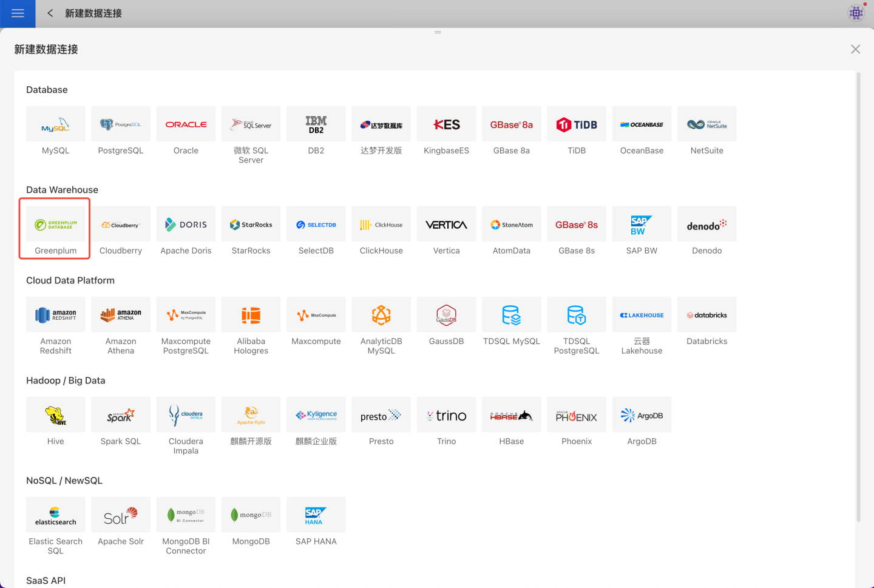This screenshot has height=588, width=874.
Task: Grab the panel drag handle at top
Action: 438,32
